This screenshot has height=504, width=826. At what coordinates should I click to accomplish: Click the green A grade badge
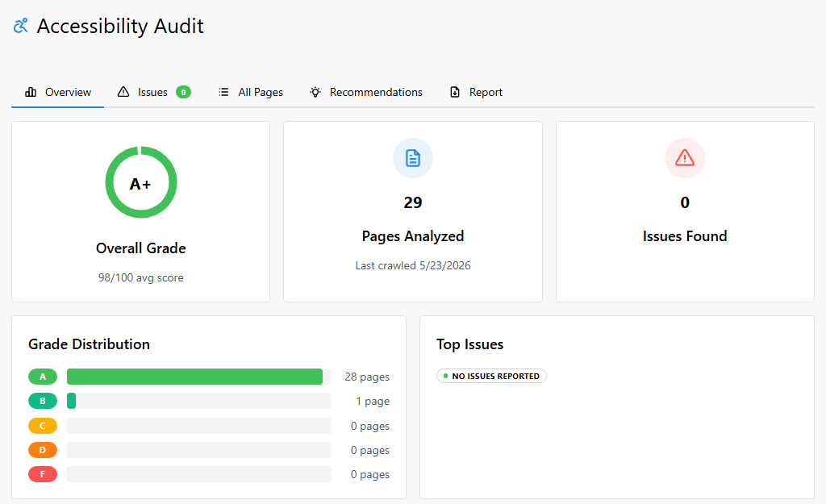[43, 377]
